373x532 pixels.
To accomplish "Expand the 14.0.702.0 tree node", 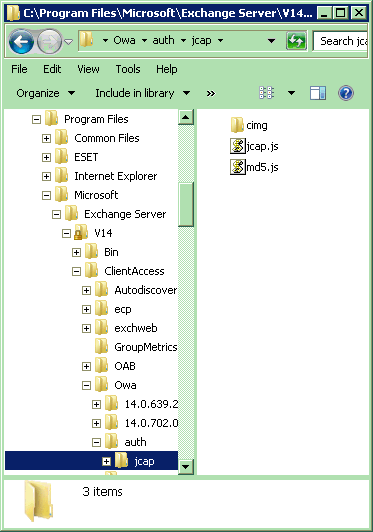I will click(96, 423).
